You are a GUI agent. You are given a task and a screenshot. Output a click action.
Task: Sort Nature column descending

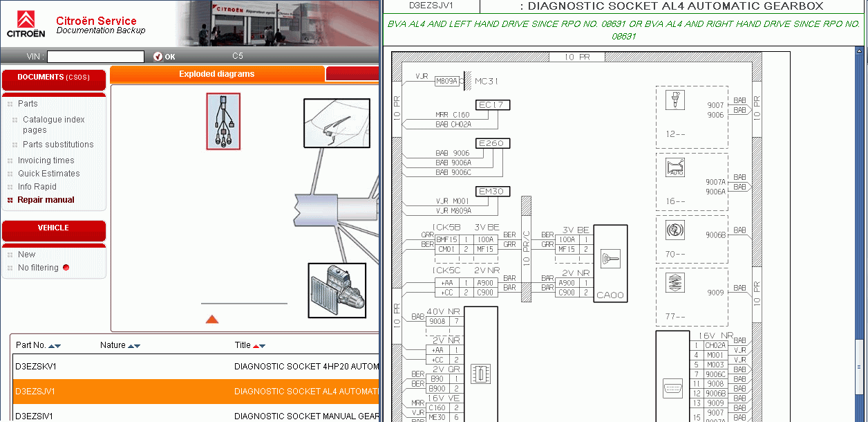pos(138,346)
